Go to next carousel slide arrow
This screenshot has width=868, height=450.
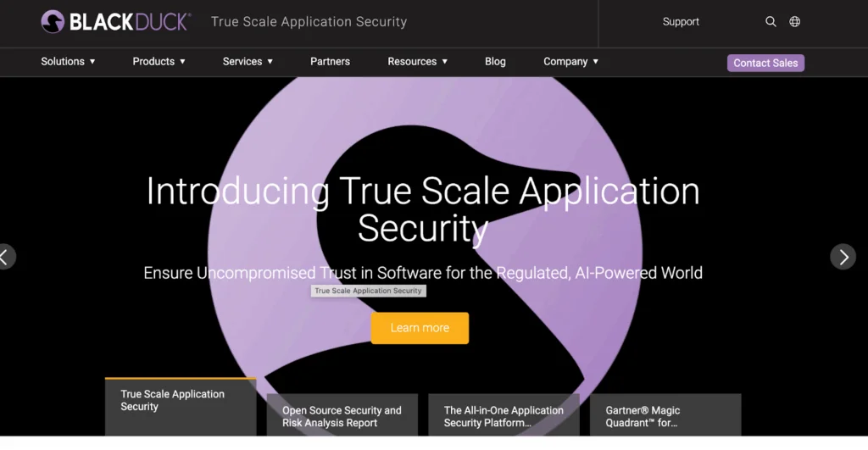843,257
